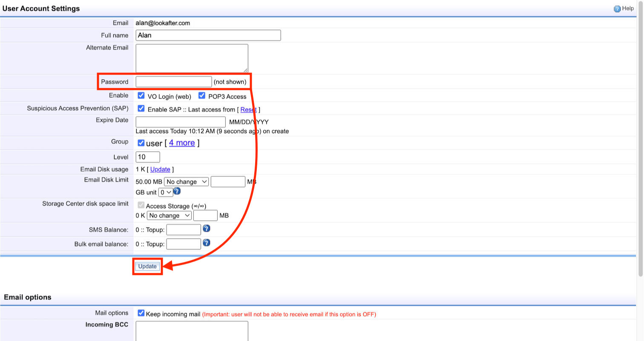Open the Help icon at top right
Viewport: 644px width, 341px height.
click(617, 9)
